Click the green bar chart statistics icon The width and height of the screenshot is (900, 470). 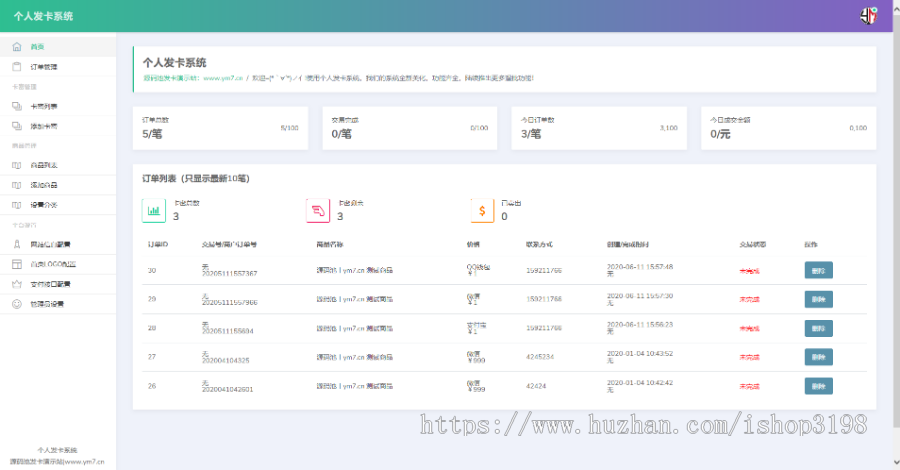154,211
